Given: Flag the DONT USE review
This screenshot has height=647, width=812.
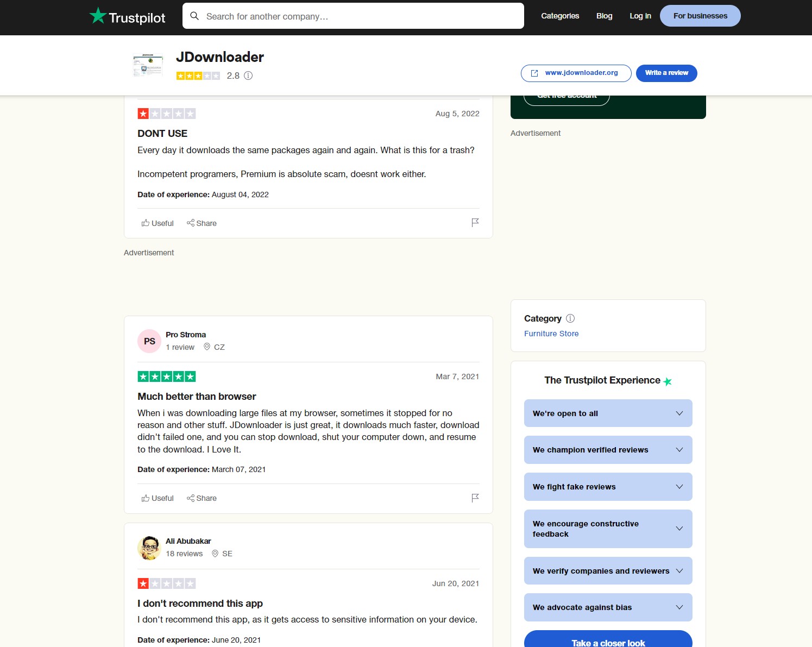Looking at the screenshot, I should pyautogui.click(x=475, y=222).
